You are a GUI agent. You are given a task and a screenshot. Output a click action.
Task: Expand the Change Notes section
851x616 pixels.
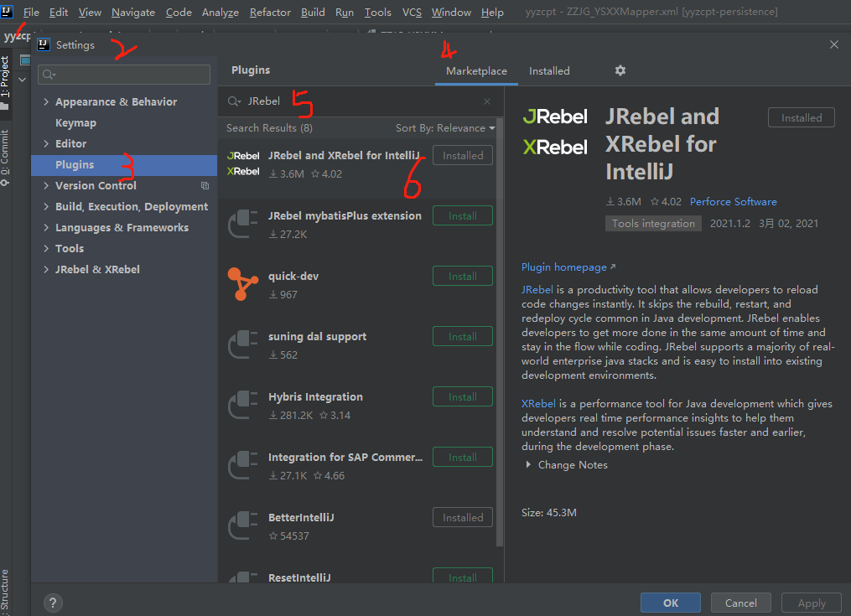pyautogui.click(x=573, y=464)
